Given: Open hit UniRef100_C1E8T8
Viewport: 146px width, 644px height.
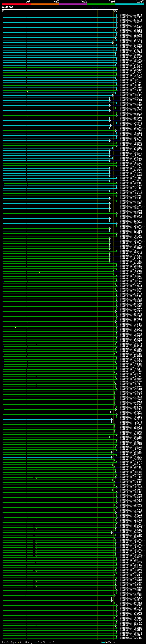Looking at the screenshot, I should click(131, 15).
